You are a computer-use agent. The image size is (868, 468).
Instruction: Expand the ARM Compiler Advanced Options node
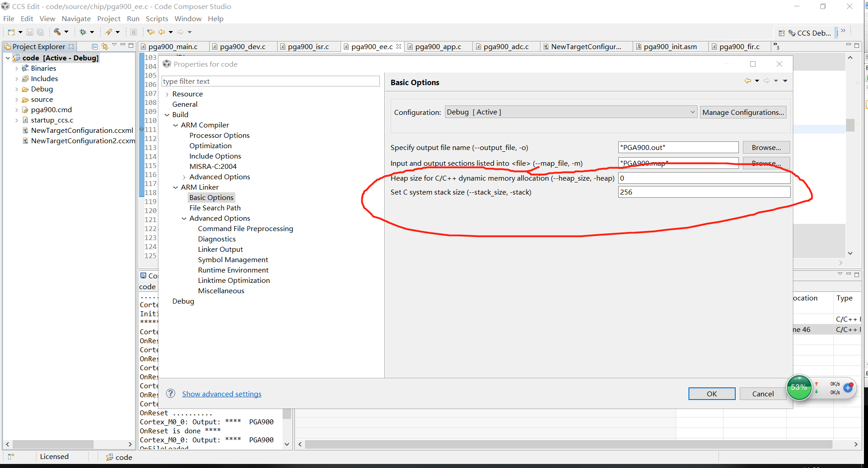(184, 177)
